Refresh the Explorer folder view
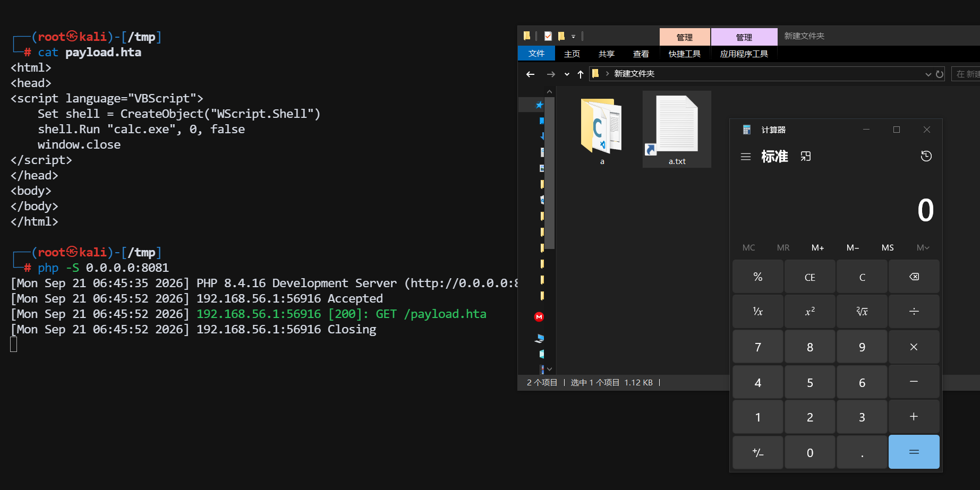 click(x=940, y=74)
